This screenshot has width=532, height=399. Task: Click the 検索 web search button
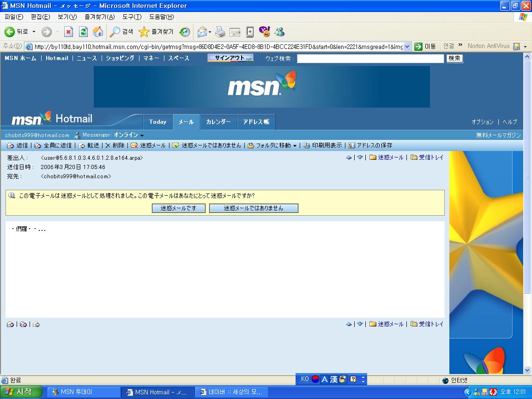coord(454,58)
